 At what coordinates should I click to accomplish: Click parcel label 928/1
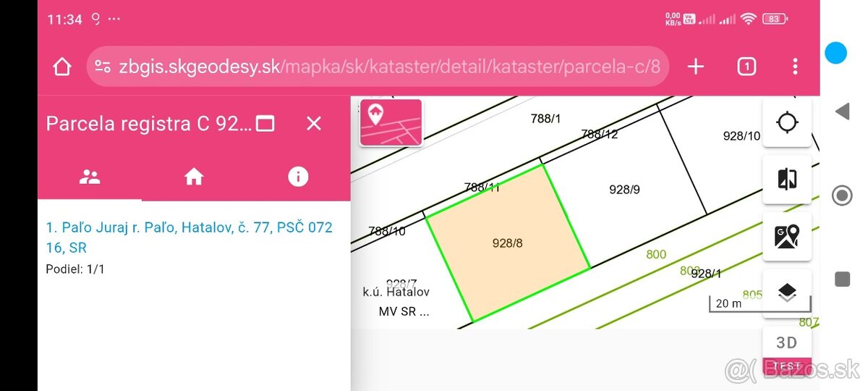tap(706, 274)
